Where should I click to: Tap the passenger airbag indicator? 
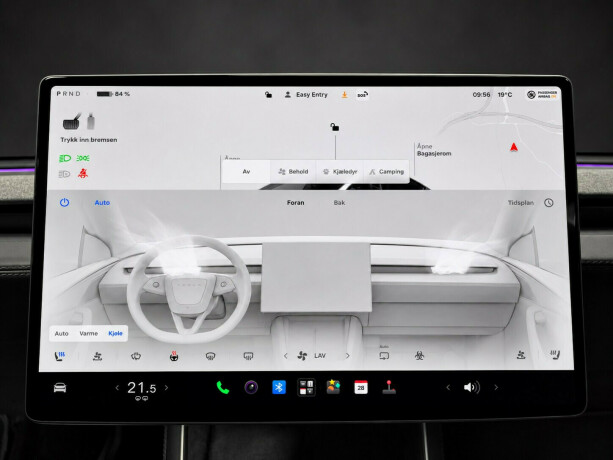click(x=542, y=95)
